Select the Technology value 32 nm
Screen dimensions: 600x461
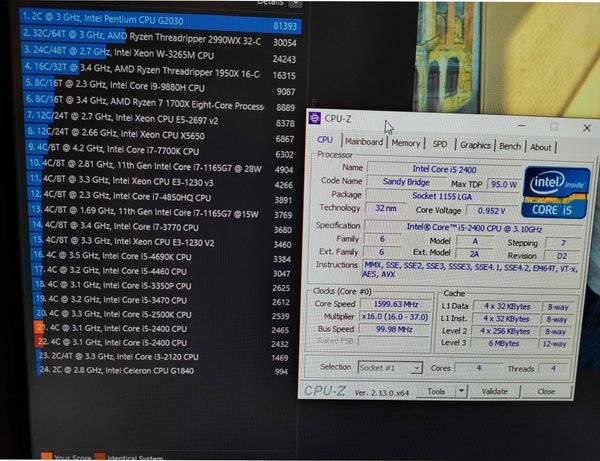pos(385,208)
